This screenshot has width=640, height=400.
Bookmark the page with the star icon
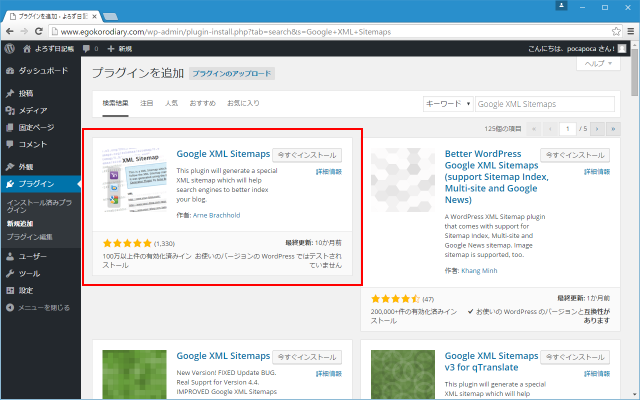click(x=616, y=31)
